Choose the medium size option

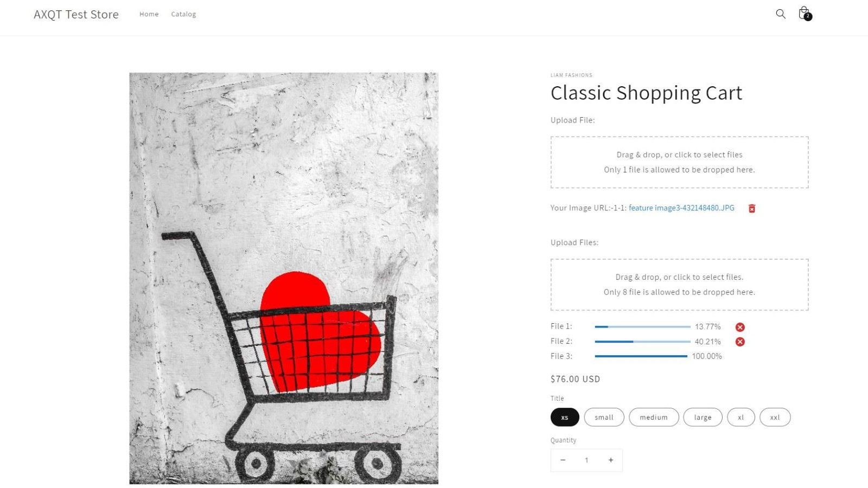coord(654,418)
